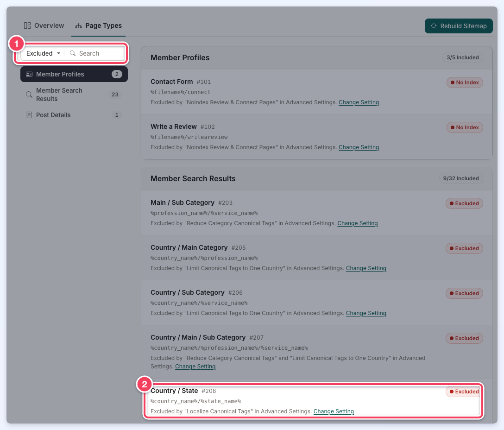Open Change Setting link for Country / State
Viewport: 504px width, 430px height.
coord(334,411)
